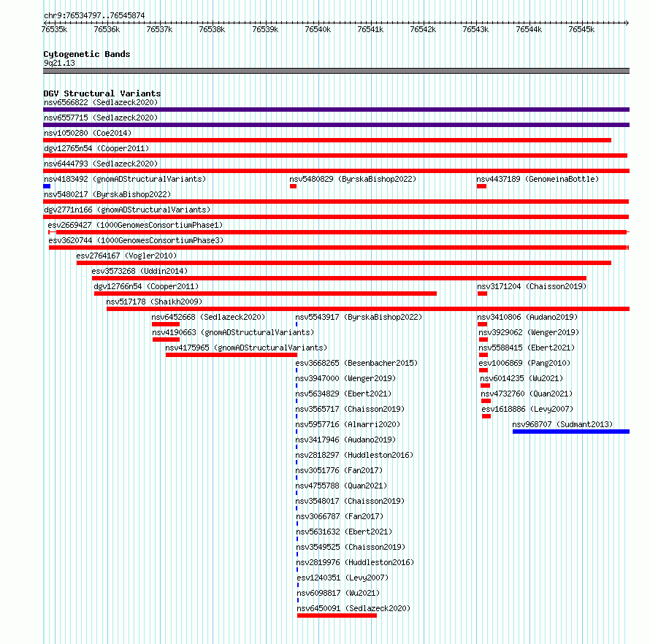
Task: Click esv3620744 (1000GenomesConsortiumPhase3) label
Action: click(136, 240)
